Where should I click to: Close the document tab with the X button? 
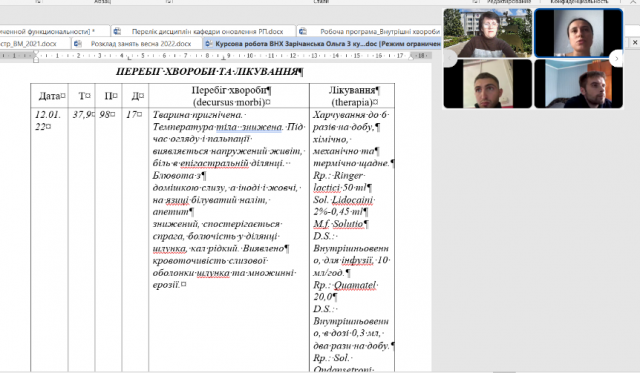tap(635, 42)
